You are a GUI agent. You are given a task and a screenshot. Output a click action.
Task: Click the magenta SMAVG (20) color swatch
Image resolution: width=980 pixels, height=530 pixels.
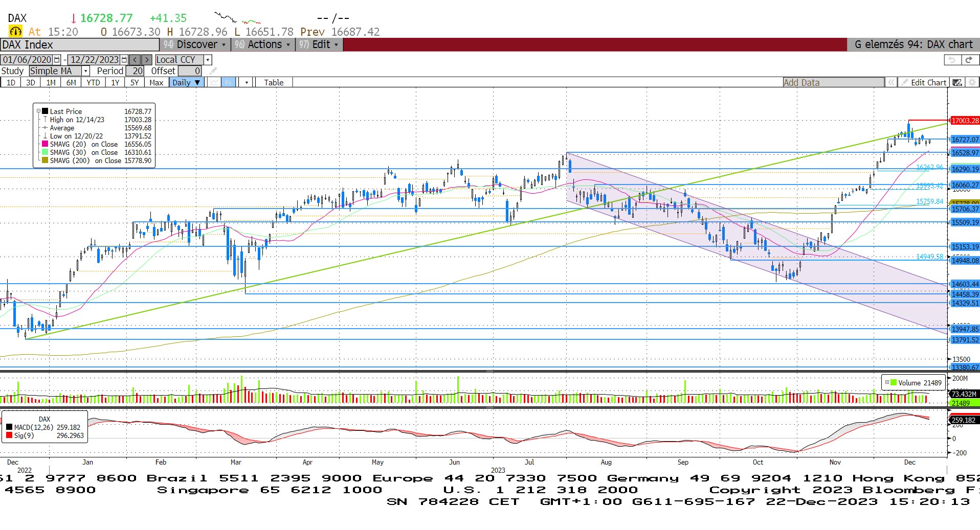(x=45, y=144)
